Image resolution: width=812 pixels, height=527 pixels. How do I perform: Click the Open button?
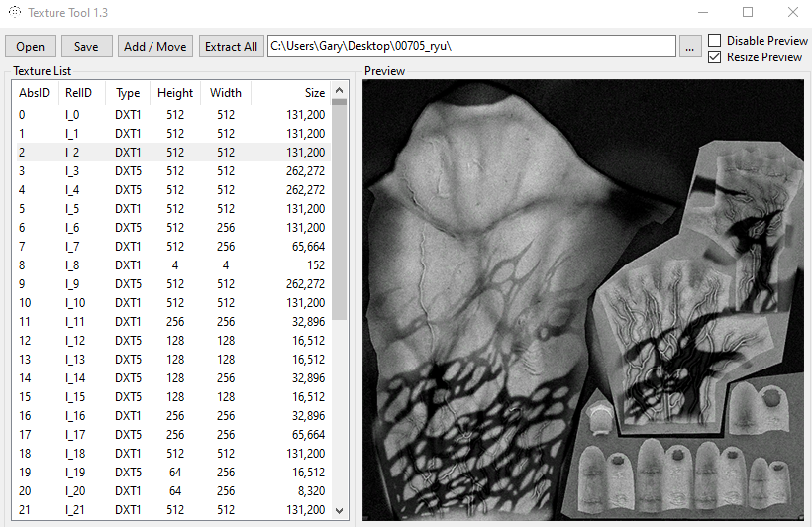click(x=30, y=47)
